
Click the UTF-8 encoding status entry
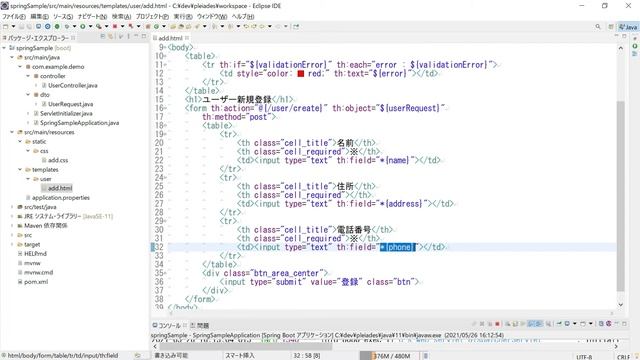(584, 357)
